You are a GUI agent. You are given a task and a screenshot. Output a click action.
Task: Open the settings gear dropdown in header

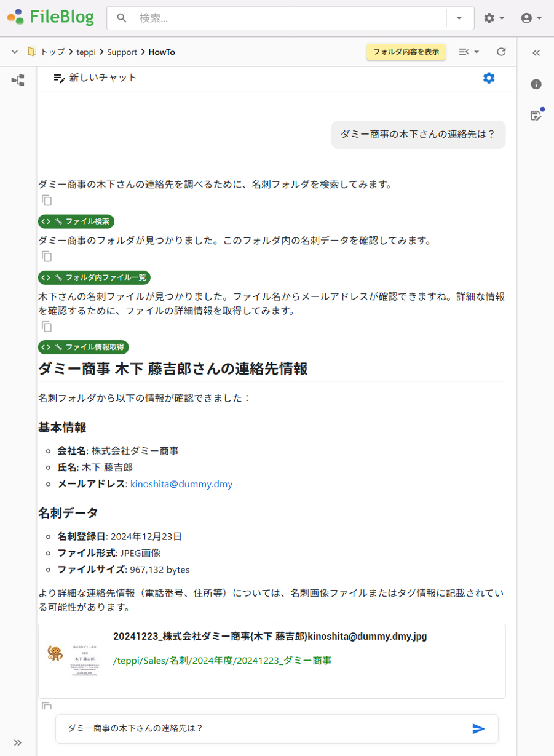(494, 18)
